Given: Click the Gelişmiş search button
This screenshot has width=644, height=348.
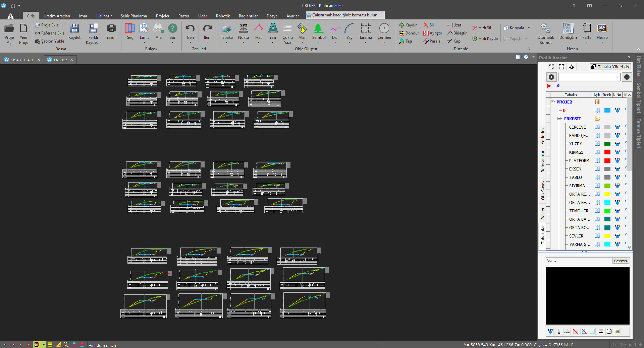Looking at the screenshot, I should [x=620, y=261].
